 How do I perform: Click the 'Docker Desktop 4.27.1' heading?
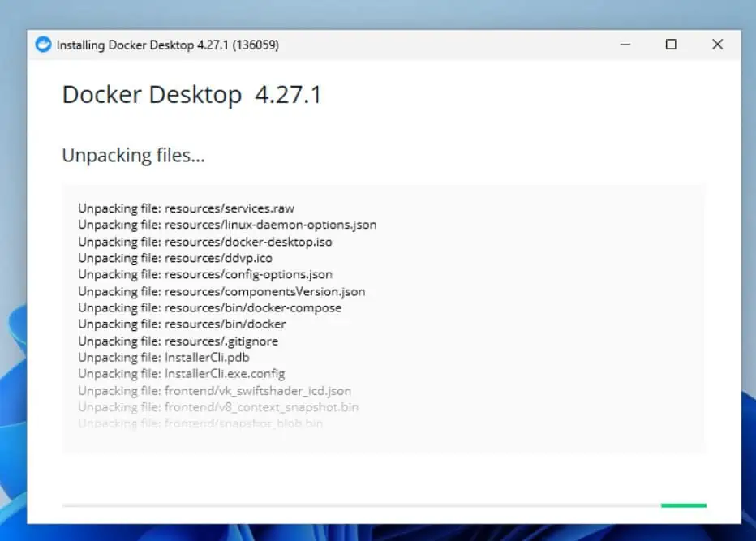point(191,95)
